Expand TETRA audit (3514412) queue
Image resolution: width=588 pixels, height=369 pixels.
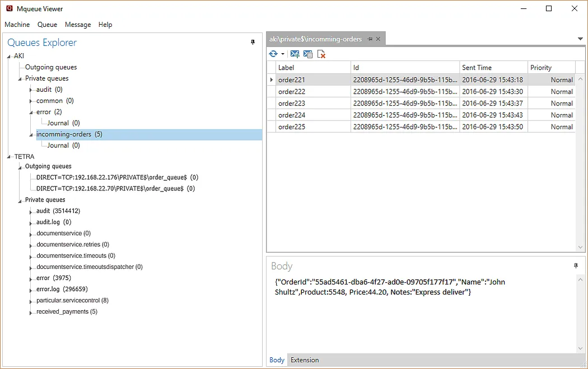(x=31, y=212)
